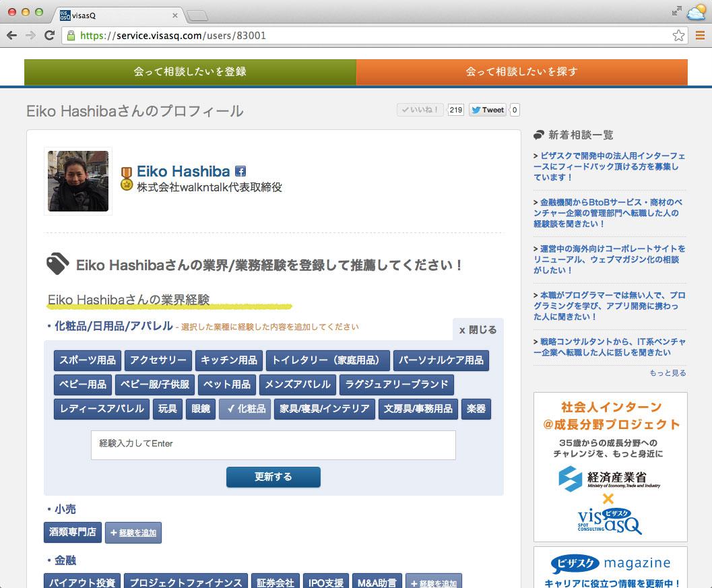Screen dimensions: 712x588
Task: Click the bookmark star in address bar
Action: (x=678, y=36)
